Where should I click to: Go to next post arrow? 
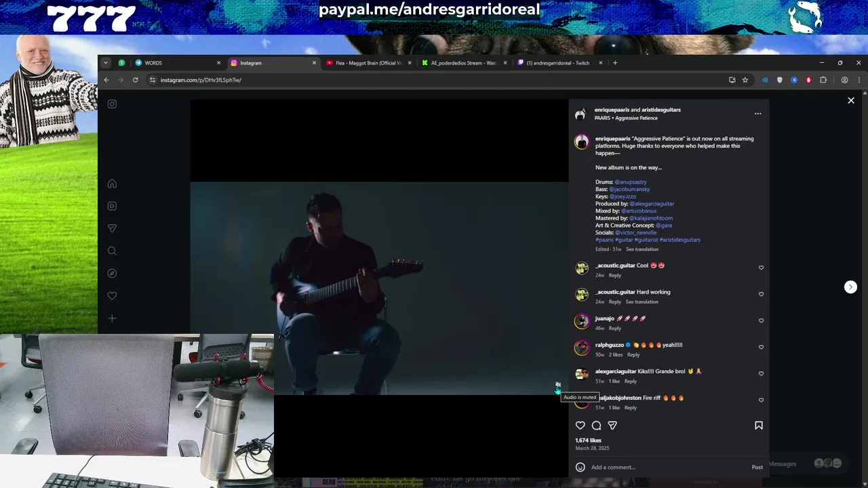point(850,287)
